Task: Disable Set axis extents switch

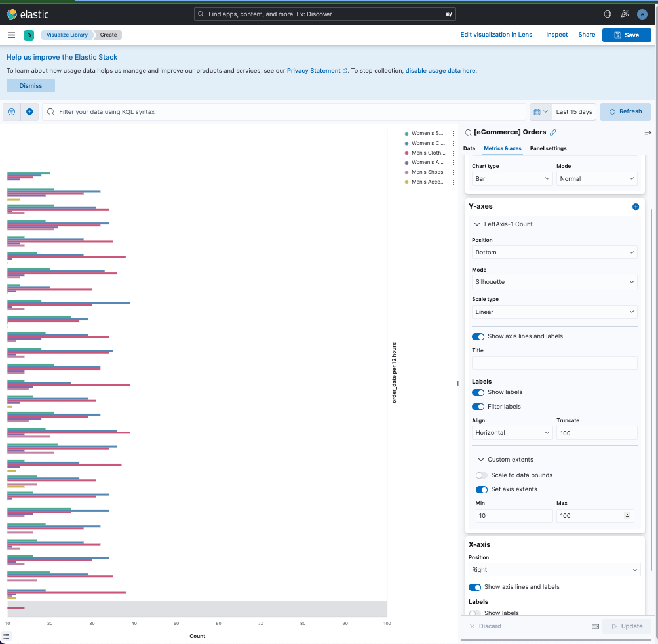Action: click(x=481, y=489)
